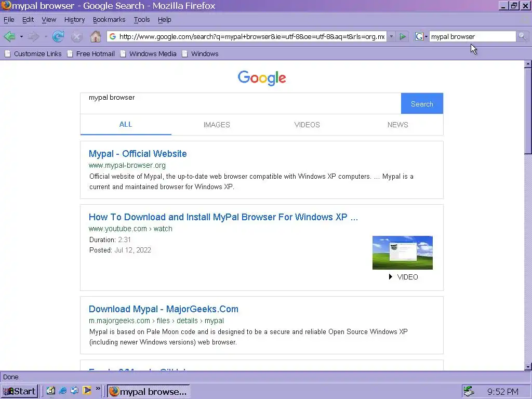Click the Google favicon in the address bar
The height and width of the screenshot is (399, 532).
[113, 36]
